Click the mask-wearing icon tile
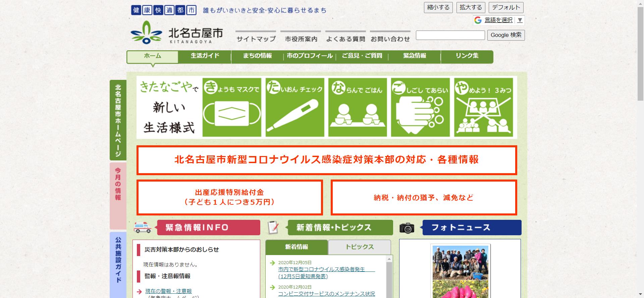The image size is (644, 298). [232, 107]
